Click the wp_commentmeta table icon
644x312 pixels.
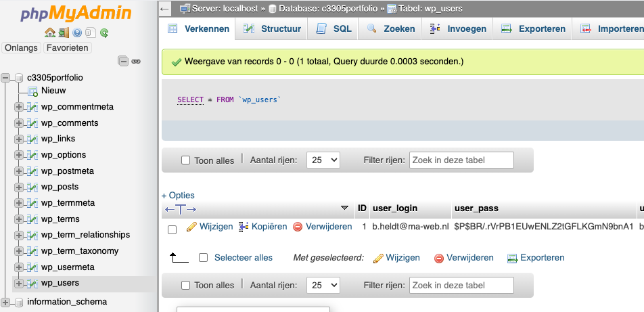coord(32,107)
